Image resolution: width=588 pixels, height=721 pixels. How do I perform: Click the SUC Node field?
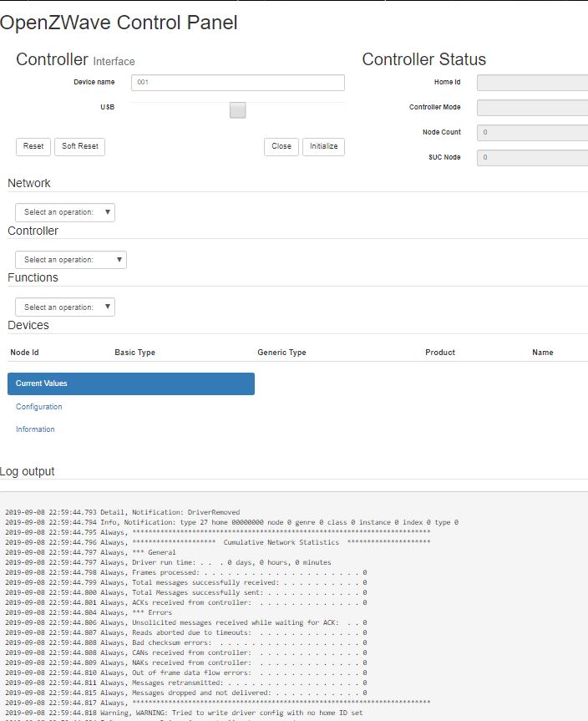[x=532, y=158]
